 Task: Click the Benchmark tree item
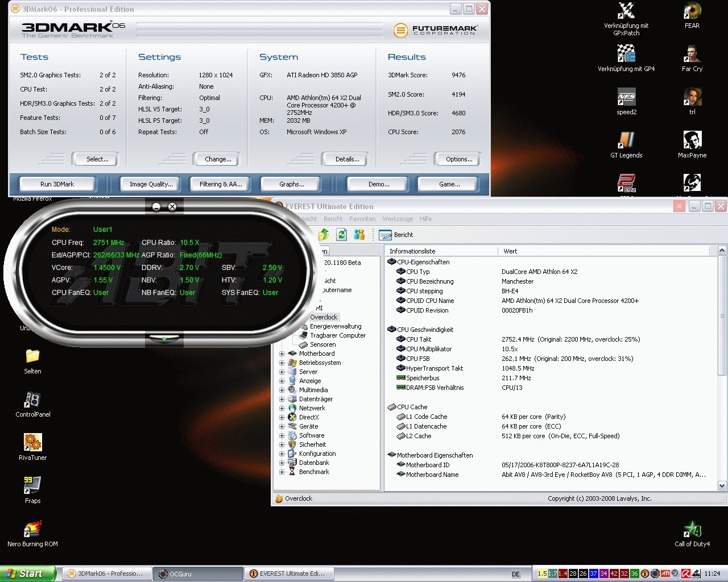(x=314, y=472)
